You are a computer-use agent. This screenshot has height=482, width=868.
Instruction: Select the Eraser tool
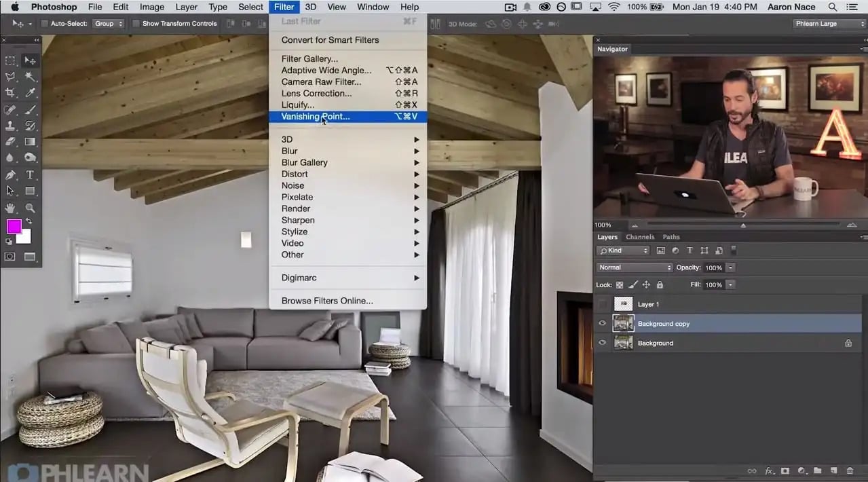point(10,142)
